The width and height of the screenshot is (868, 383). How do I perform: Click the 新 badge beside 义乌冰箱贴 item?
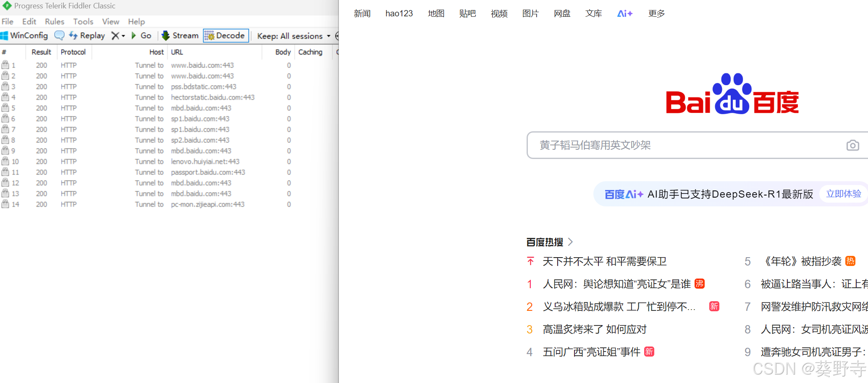point(714,307)
